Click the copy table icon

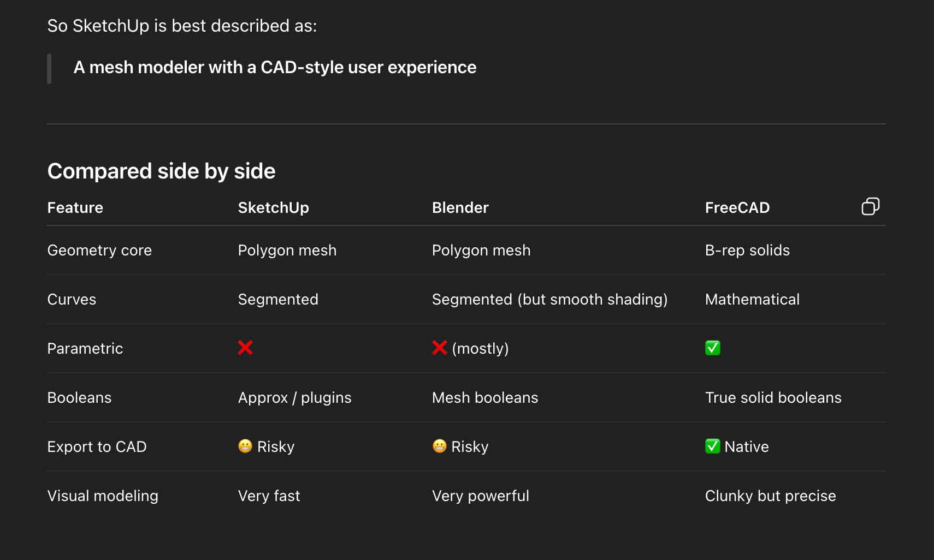click(x=870, y=206)
